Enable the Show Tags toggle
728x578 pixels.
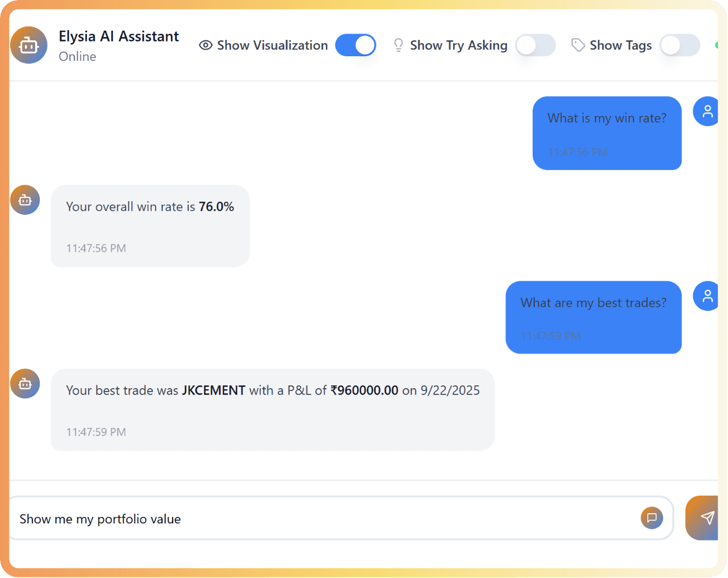(x=680, y=45)
